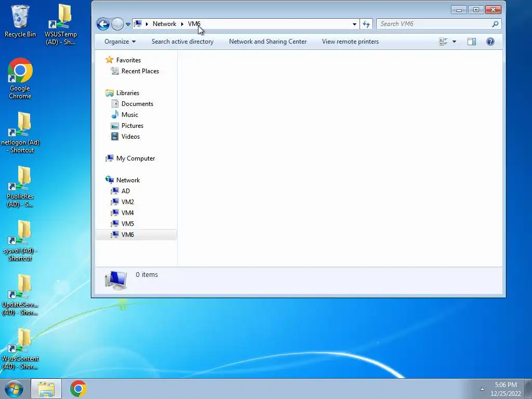Select the Network node in sidebar
This screenshot has height=399, width=532.
[128, 180]
